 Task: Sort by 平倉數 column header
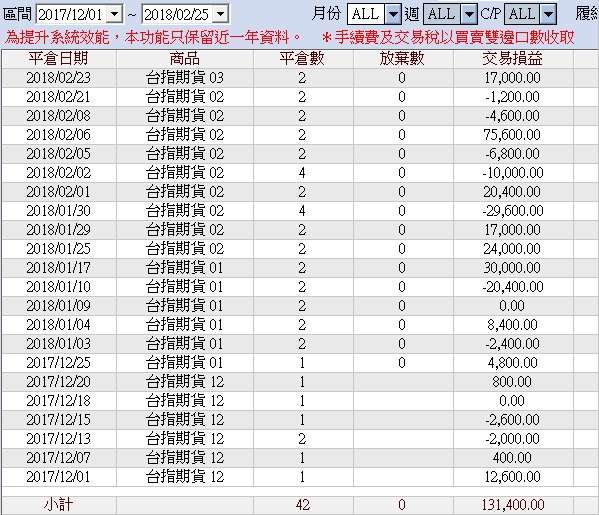coord(303,59)
